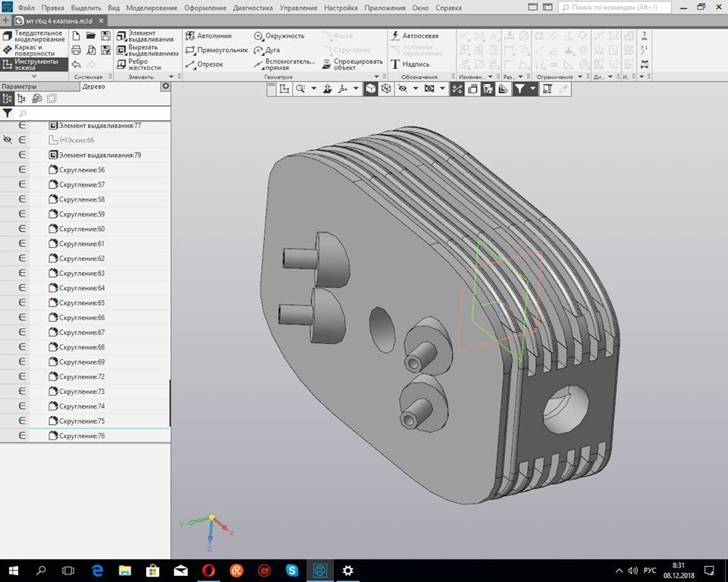728x582 pixels.
Task: Toggle shaded display mode in view toolbar
Action: click(x=370, y=89)
